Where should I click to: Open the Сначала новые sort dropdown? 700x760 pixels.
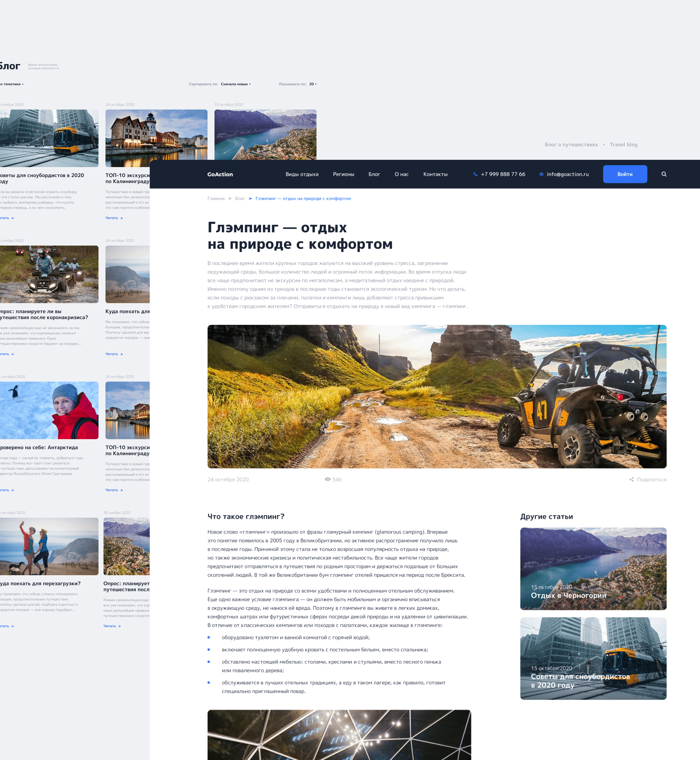[x=235, y=84]
